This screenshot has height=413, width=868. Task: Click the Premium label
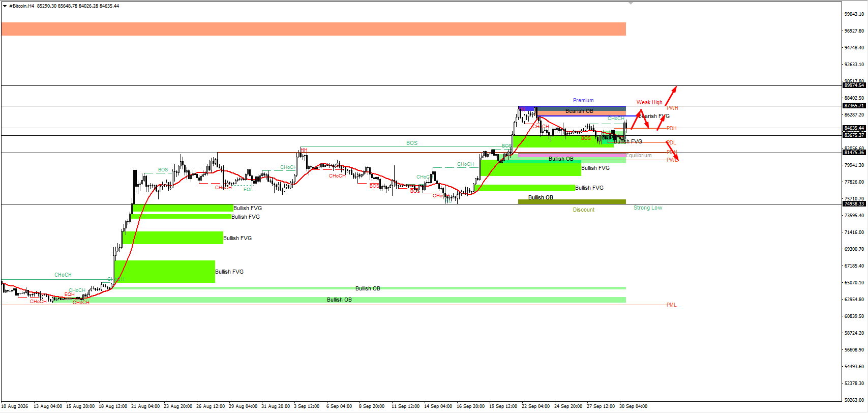tap(583, 101)
